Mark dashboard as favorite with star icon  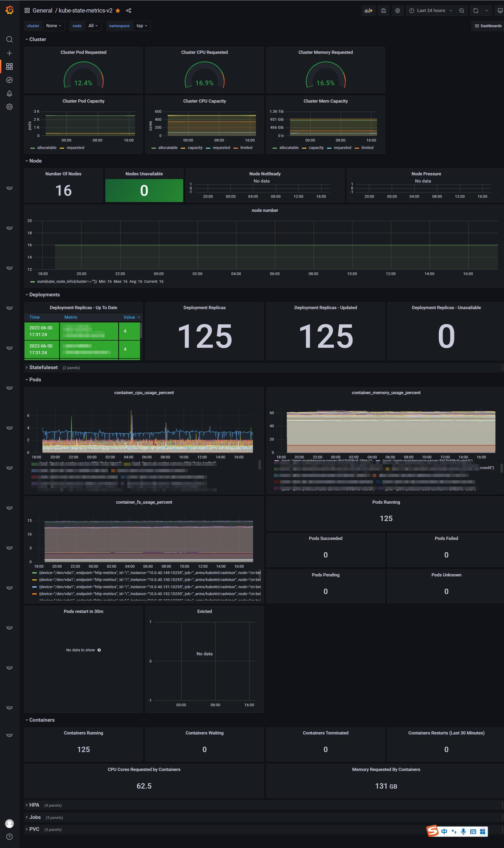tap(118, 11)
